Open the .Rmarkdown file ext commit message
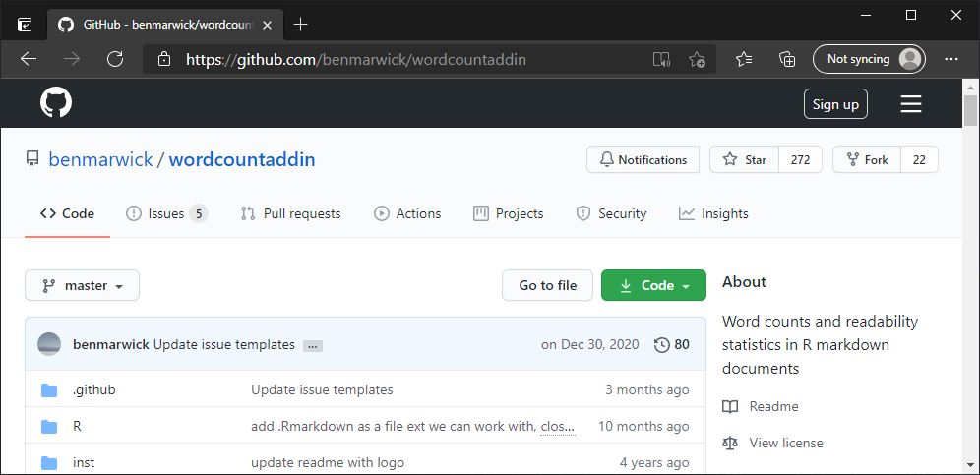 click(x=394, y=426)
